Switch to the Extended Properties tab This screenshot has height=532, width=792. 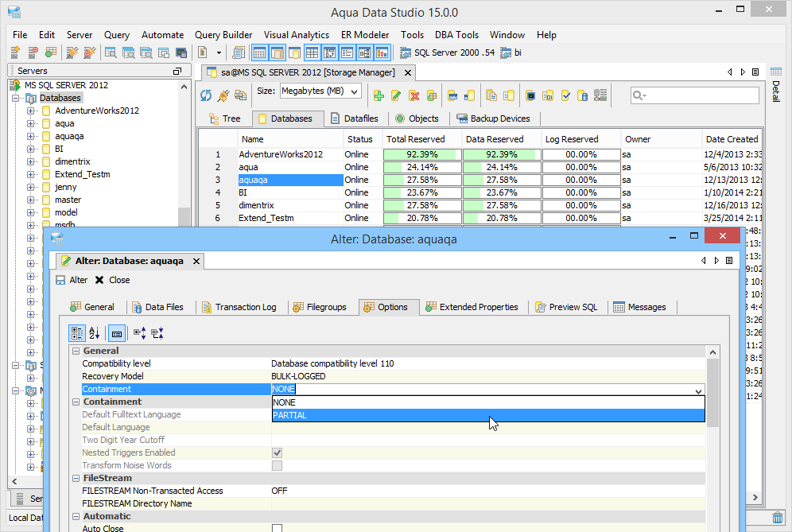pos(472,307)
